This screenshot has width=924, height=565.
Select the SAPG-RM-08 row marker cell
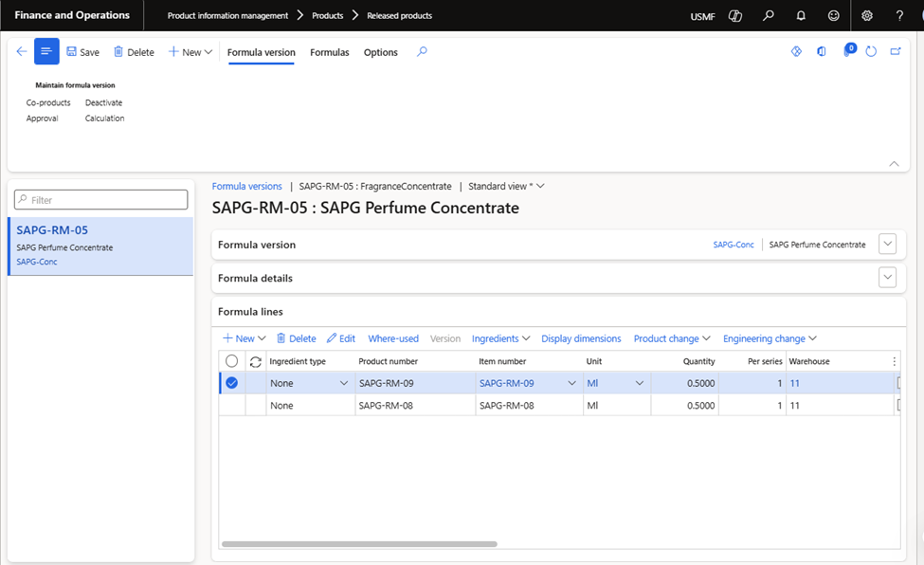coord(232,405)
